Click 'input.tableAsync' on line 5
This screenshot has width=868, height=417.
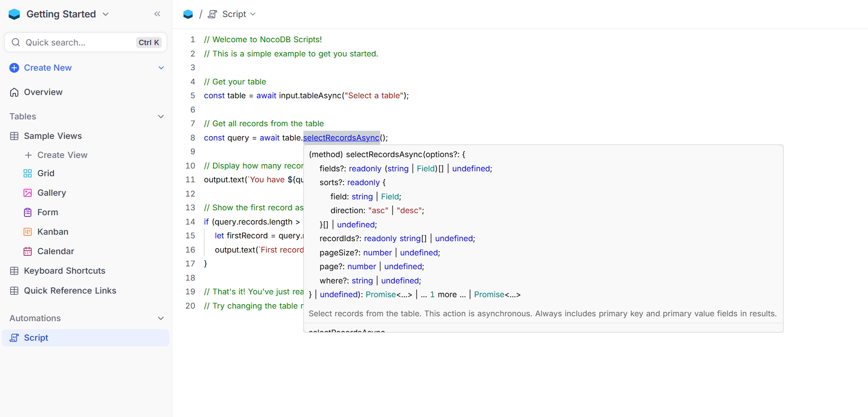[x=310, y=95]
